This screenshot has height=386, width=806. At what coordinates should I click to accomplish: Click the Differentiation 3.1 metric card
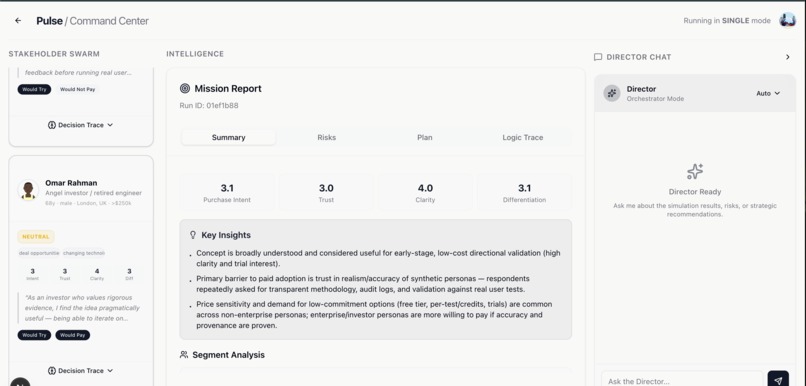pyautogui.click(x=524, y=193)
